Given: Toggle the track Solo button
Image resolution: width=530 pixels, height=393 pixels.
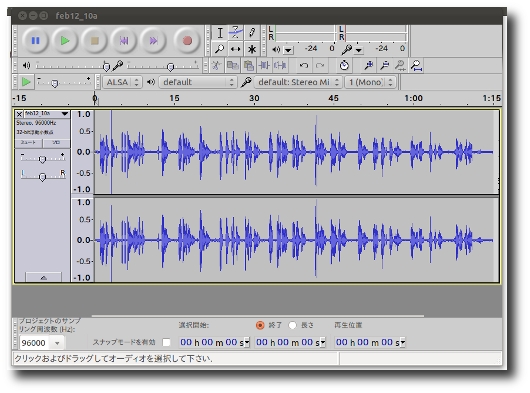Looking at the screenshot, I should (x=56, y=143).
